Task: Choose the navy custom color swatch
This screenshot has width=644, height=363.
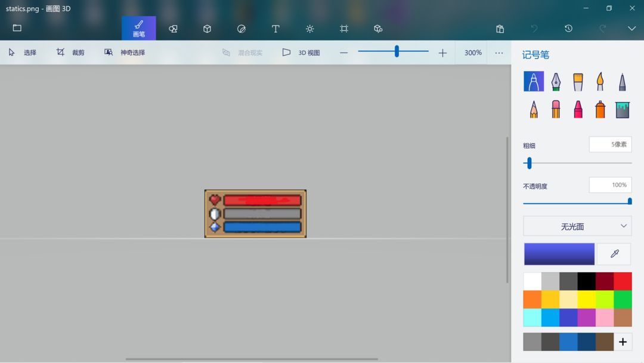Action: 587,342
